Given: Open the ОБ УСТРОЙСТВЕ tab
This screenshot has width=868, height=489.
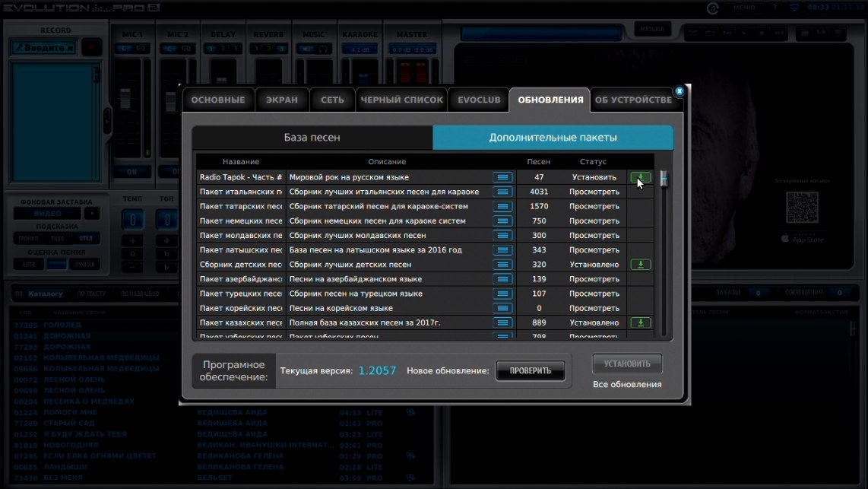Looking at the screenshot, I should (633, 100).
